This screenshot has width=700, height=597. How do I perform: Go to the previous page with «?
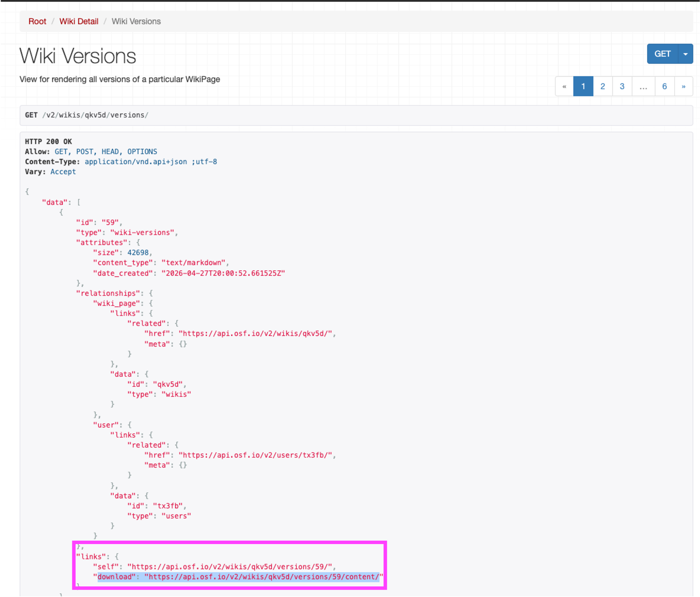(x=564, y=86)
